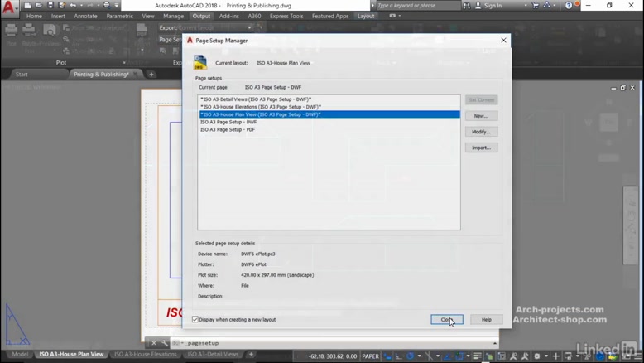The width and height of the screenshot is (644, 363).
Task: Click the Help button in Page Setup Manager
Action: tap(486, 319)
